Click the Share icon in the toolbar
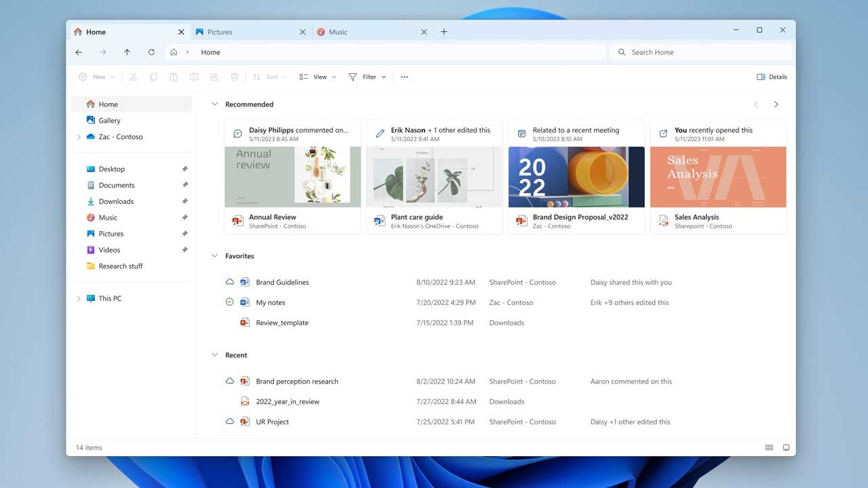This screenshot has width=868, height=488. [214, 77]
